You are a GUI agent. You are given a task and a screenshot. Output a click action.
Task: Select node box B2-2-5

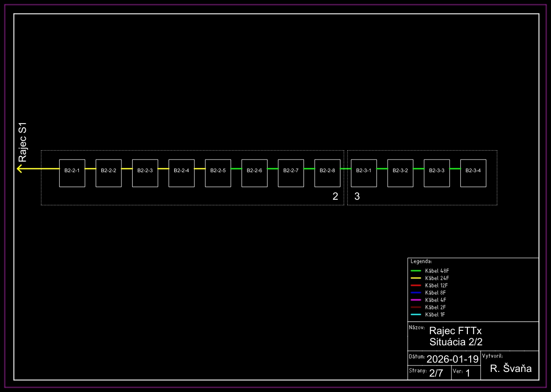click(x=218, y=173)
